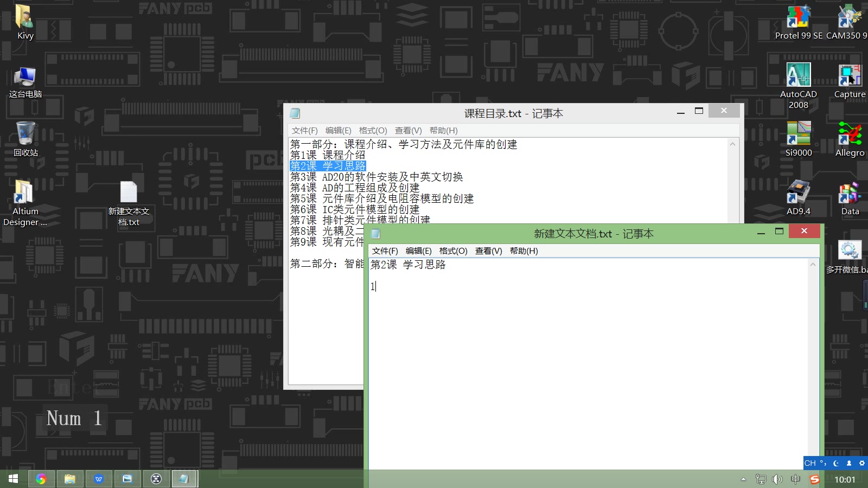Close the 课程目录.txt Notepad window
The height and width of the screenshot is (488, 868).
point(724,111)
